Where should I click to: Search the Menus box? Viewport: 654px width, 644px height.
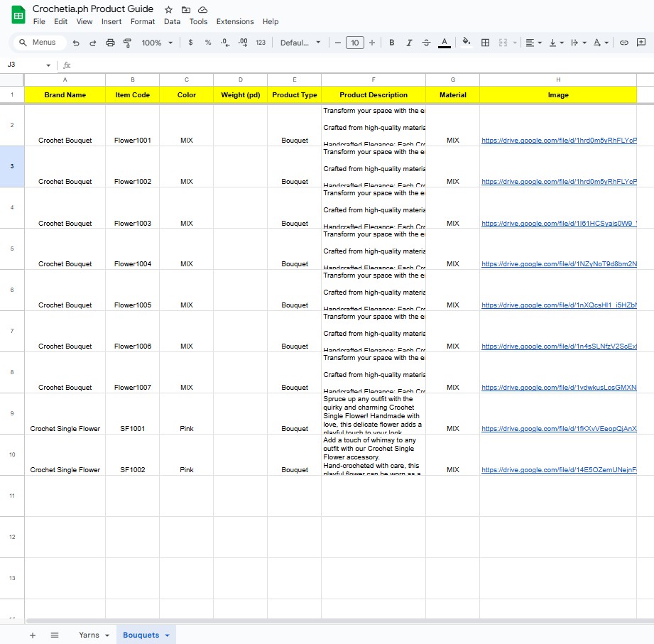coord(40,43)
